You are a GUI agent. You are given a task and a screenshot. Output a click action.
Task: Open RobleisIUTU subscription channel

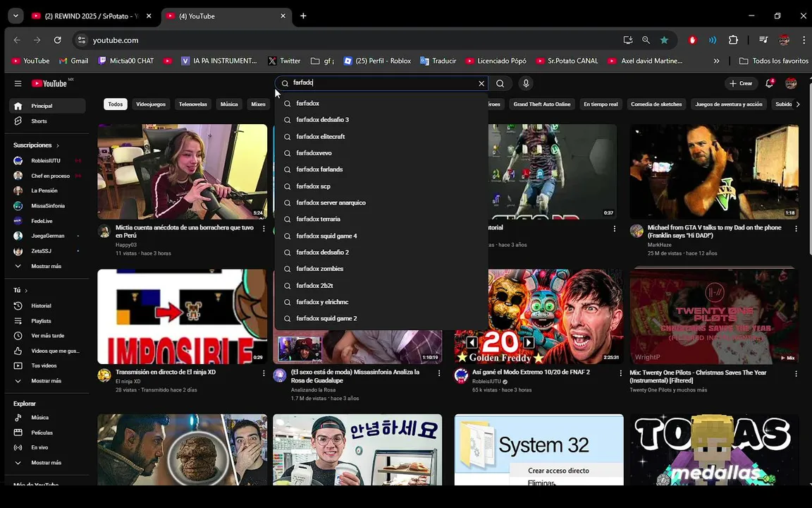tap(47, 161)
